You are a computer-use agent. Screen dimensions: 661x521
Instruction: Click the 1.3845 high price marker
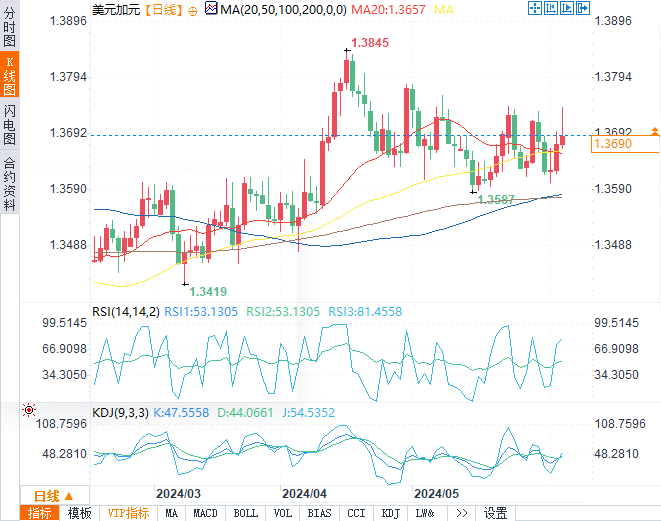(x=370, y=43)
